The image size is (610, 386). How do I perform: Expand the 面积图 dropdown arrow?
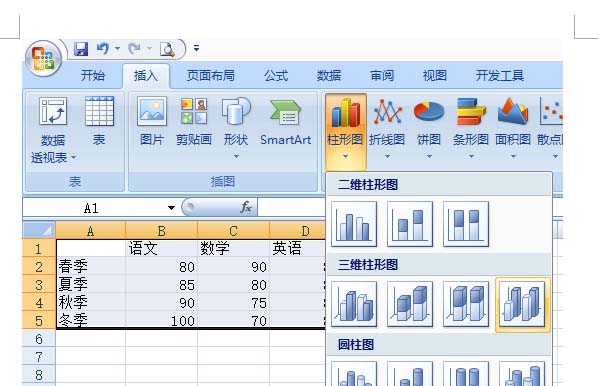click(x=513, y=156)
